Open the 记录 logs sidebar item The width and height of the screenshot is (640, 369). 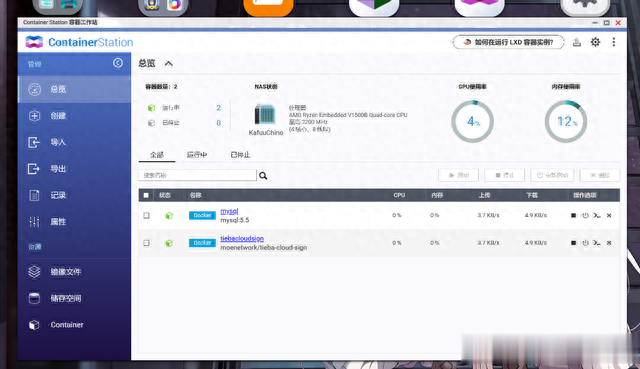[x=74, y=195]
